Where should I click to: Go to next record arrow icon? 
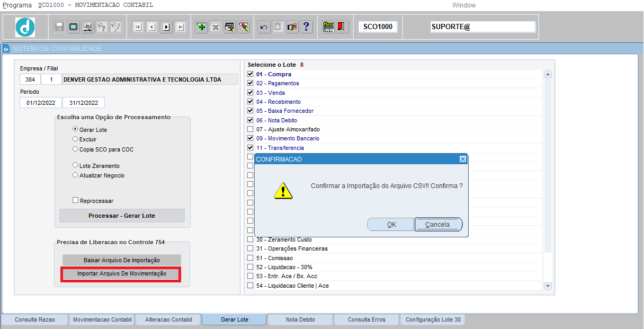[166, 27]
